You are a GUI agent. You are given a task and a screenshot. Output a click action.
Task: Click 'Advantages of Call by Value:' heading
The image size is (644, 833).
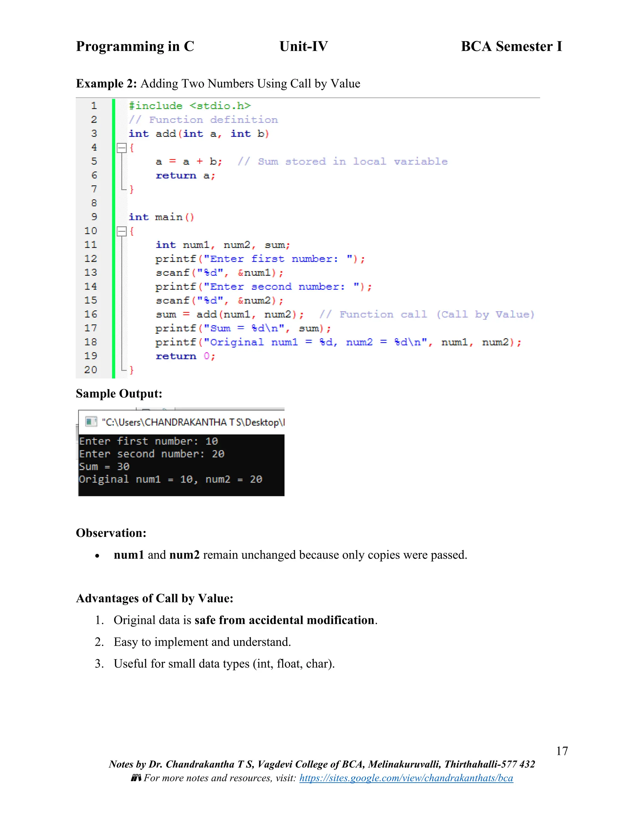tap(154, 599)
